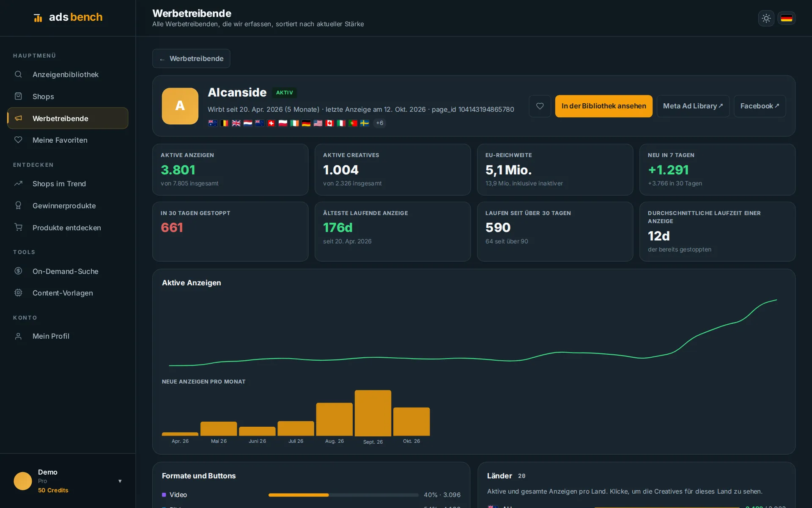This screenshot has width=812, height=508.
Task: Click the Okt. 26 bar in chart
Action: pyautogui.click(x=411, y=422)
